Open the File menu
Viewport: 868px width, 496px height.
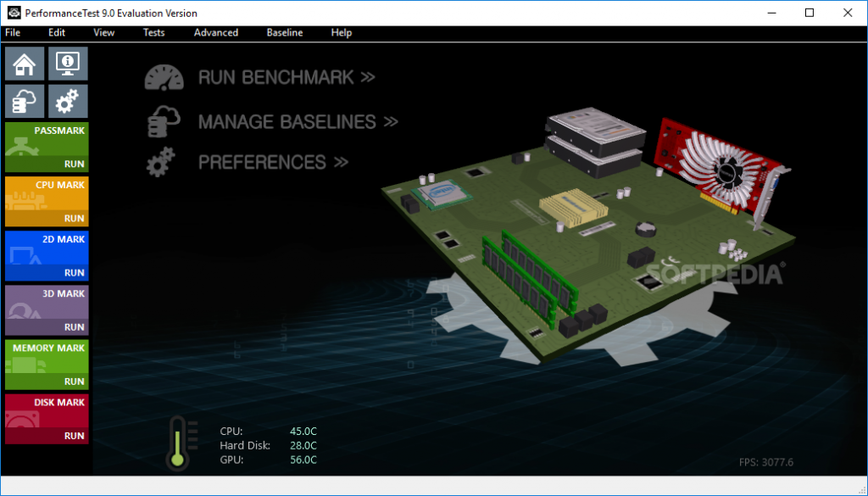tap(13, 33)
